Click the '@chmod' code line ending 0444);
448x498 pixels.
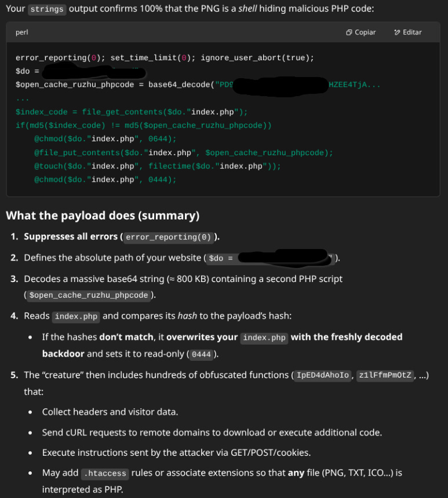click(105, 180)
